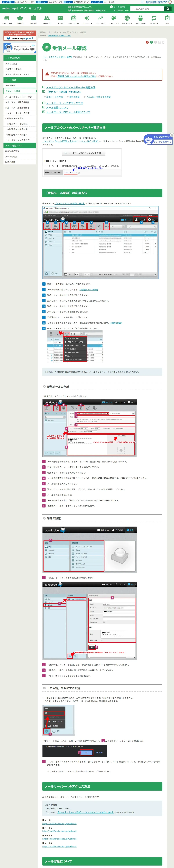
Task: Select 自動返信メール初期値 sidebar sub-item
Action: 20,124
